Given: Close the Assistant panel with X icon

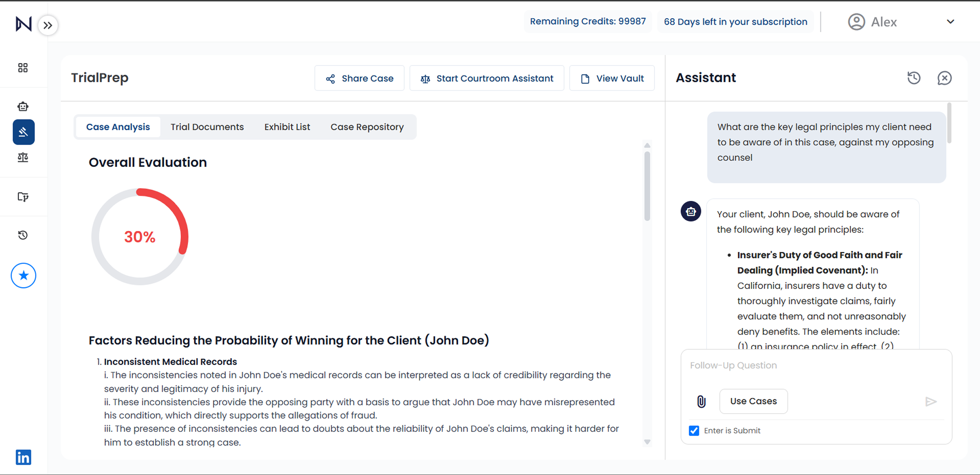Looking at the screenshot, I should pos(944,78).
